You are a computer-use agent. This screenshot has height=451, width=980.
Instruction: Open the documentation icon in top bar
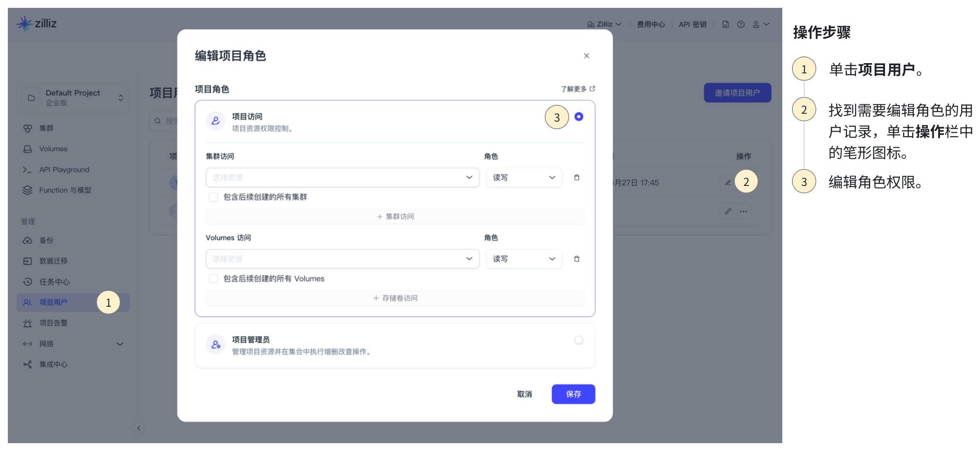pyautogui.click(x=725, y=24)
